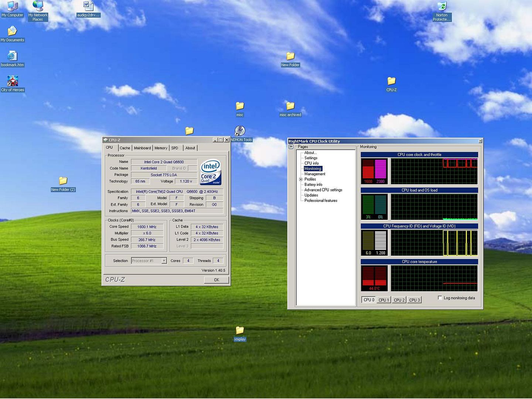
Task: Enable Log monitoring data checkbox
Action: [440, 298]
